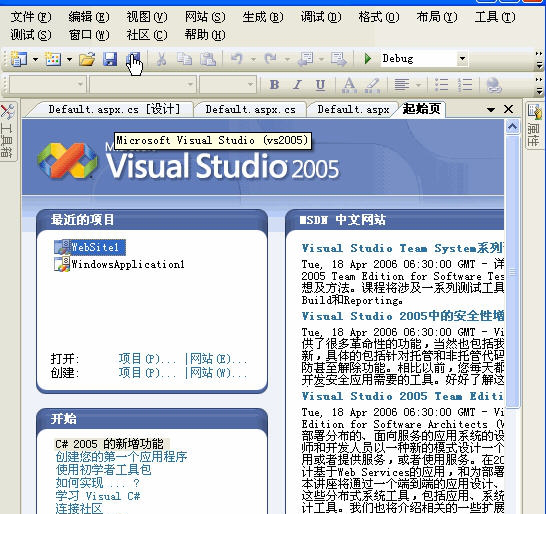546x534 pixels.
Task: Switch to the Default.aspx.cs code tab
Action: (250, 110)
